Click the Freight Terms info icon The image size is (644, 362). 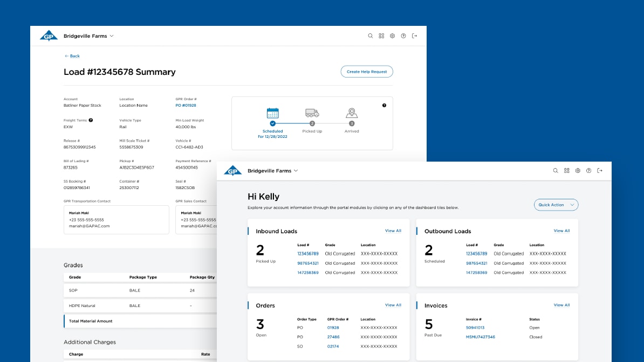(91, 120)
